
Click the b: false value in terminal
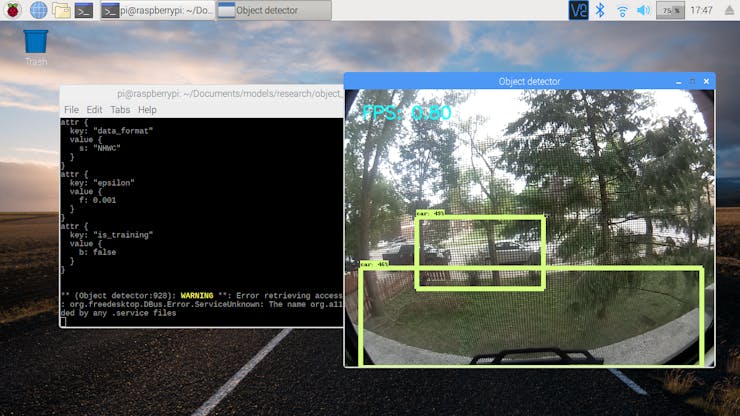click(98, 252)
